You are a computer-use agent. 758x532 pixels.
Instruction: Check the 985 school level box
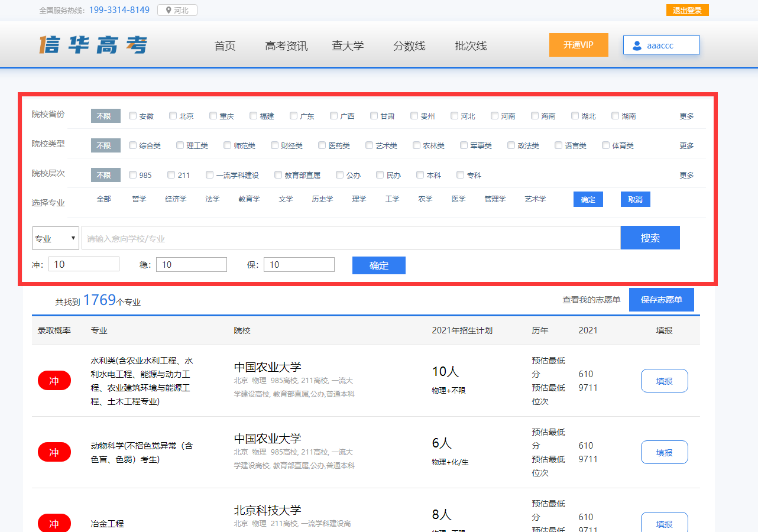coord(133,175)
